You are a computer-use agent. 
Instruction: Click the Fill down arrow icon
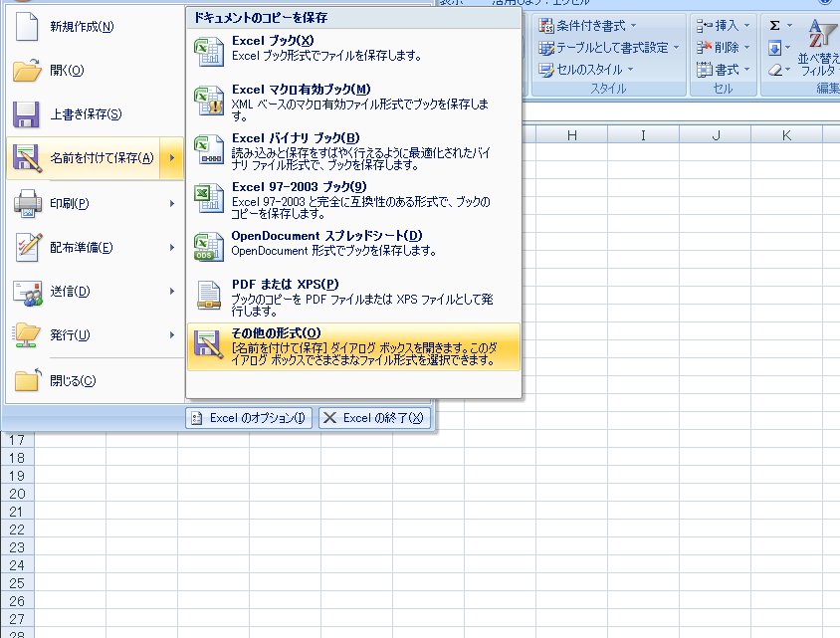[x=774, y=48]
